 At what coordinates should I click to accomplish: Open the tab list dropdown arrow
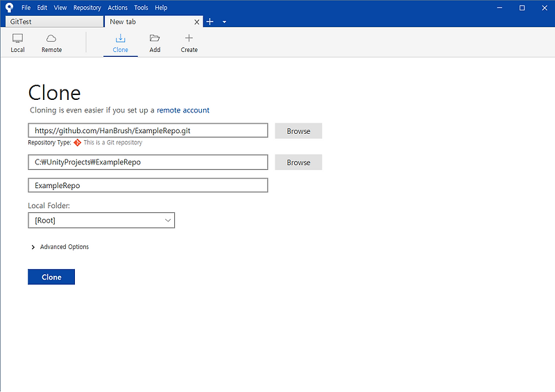tap(224, 22)
